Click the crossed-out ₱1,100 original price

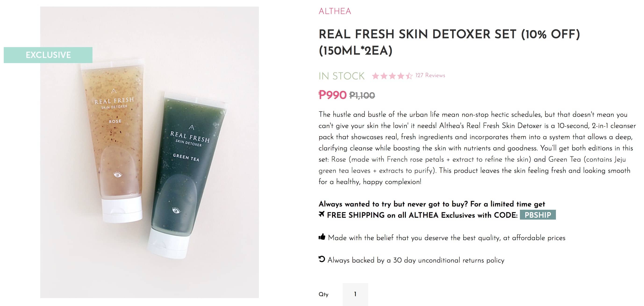pos(362,95)
